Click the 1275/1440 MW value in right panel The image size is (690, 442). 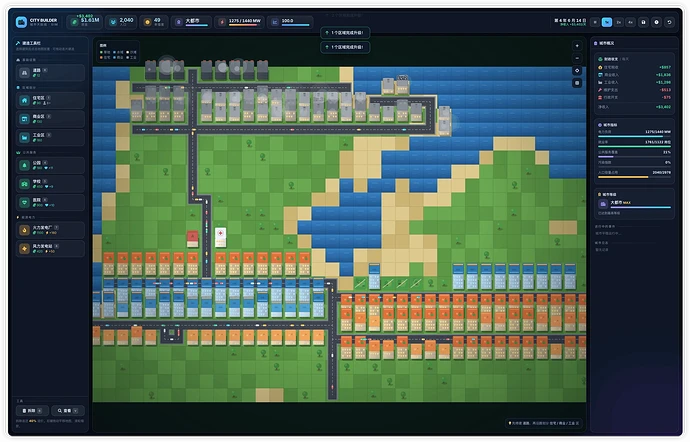point(658,132)
